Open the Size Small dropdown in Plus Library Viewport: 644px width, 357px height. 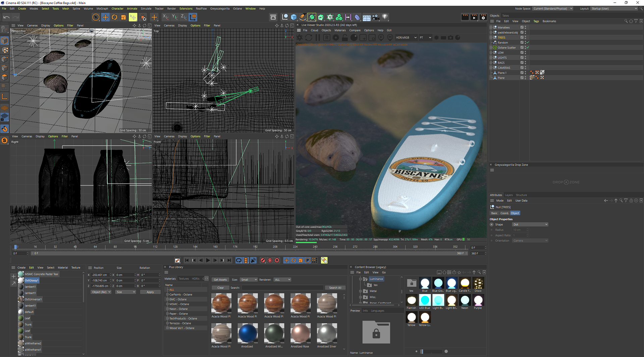tap(249, 279)
